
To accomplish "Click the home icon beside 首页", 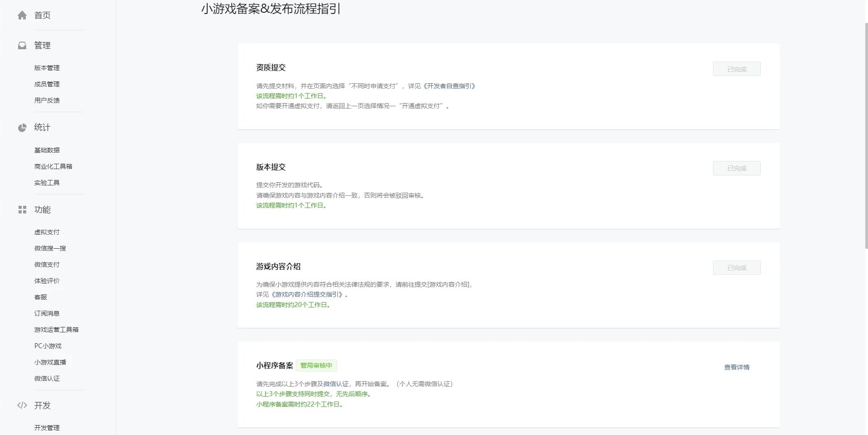I will click(x=22, y=15).
